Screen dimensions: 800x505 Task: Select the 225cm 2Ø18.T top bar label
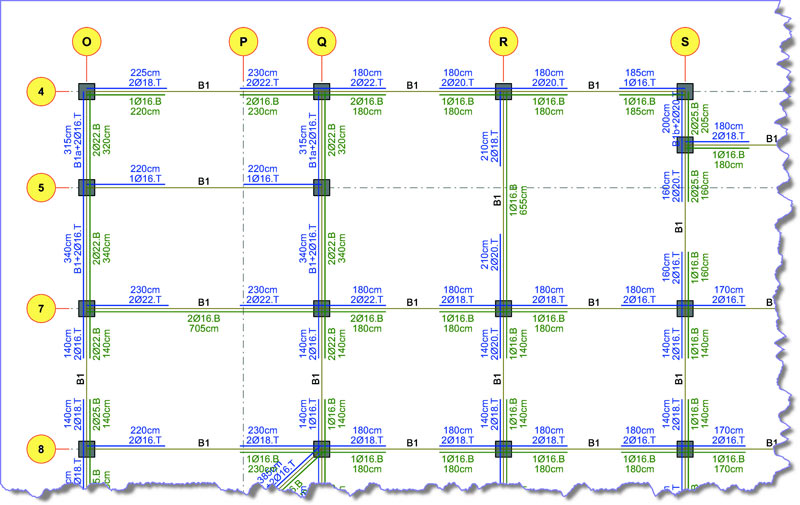point(145,78)
